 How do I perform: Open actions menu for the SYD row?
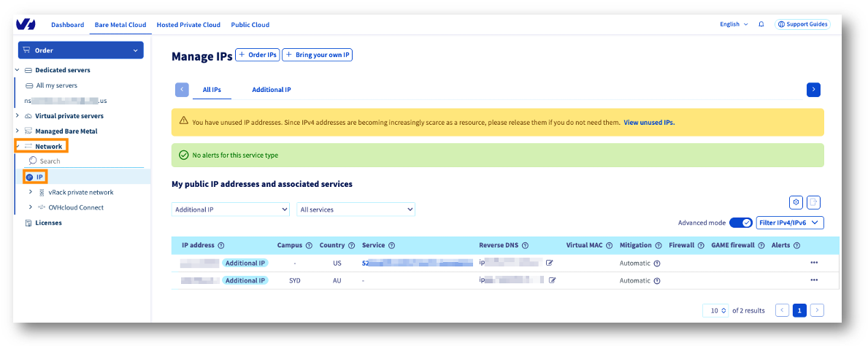814,280
